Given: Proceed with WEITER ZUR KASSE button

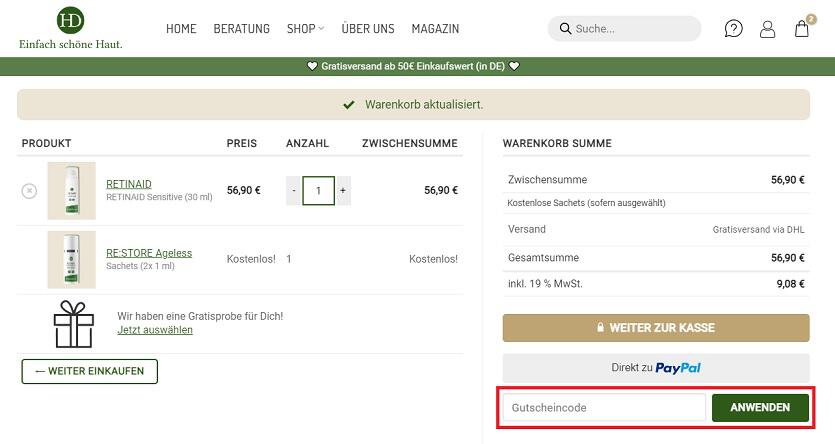Looking at the screenshot, I should [x=656, y=328].
